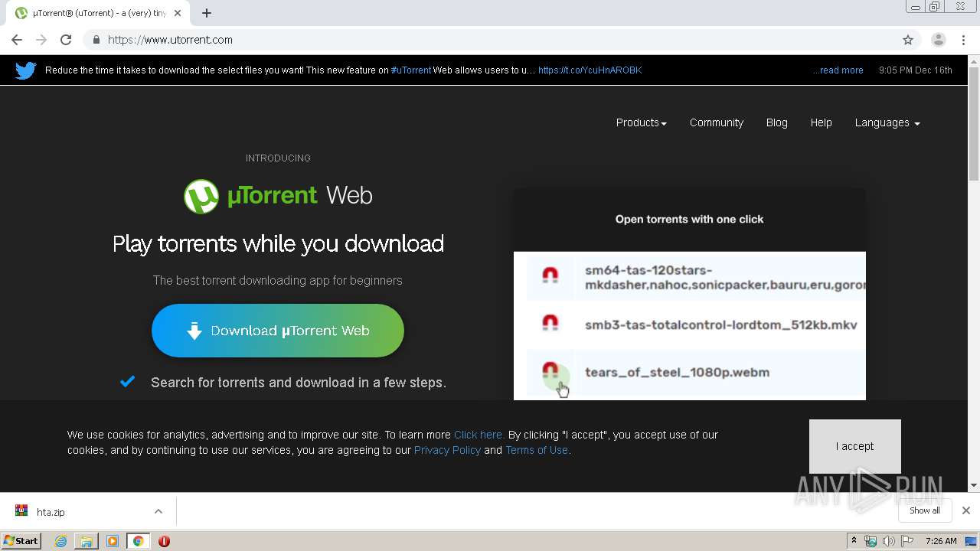980x551 pixels.
Task: Reload the page with refresh icon
Action: point(66,40)
